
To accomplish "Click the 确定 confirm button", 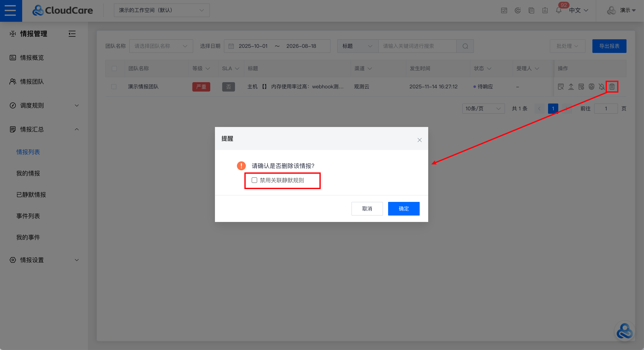I will [403, 209].
